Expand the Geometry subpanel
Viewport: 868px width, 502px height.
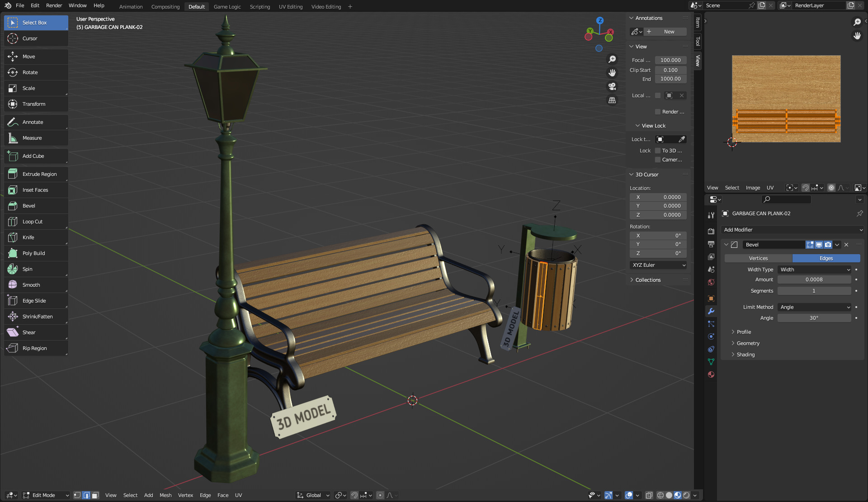748,343
